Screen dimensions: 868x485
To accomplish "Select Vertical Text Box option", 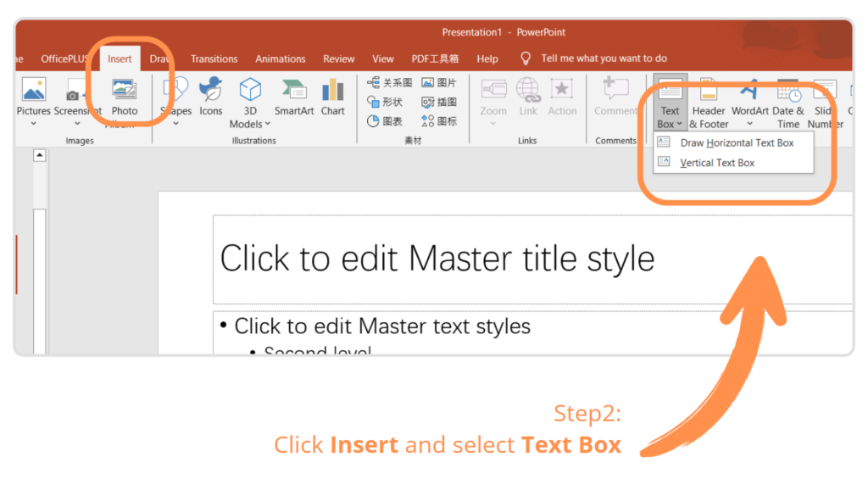I will click(717, 163).
